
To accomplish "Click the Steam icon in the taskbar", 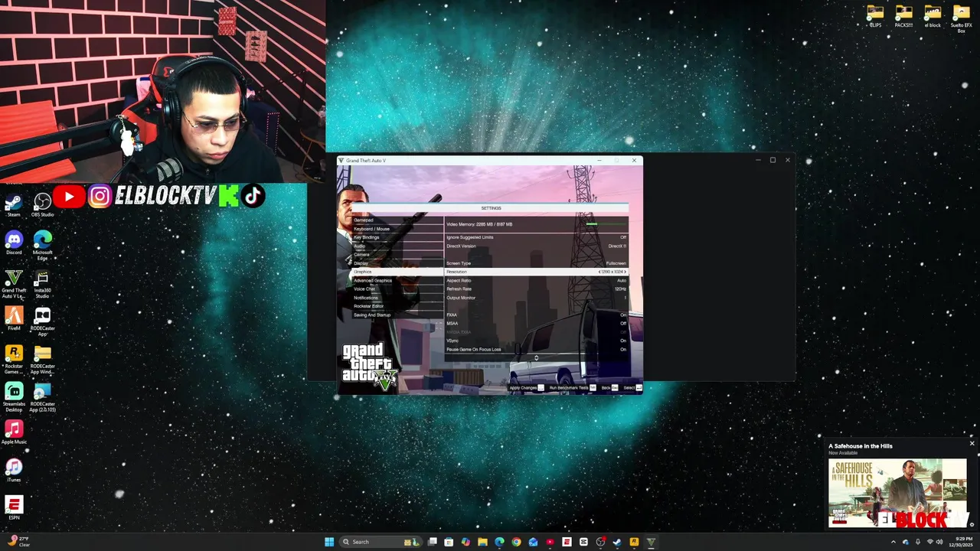I will click(616, 542).
